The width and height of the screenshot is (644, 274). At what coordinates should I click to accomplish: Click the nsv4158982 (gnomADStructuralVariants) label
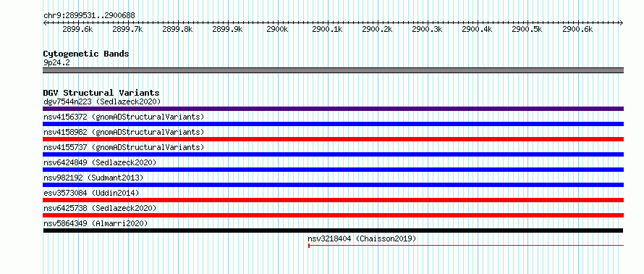tap(124, 132)
